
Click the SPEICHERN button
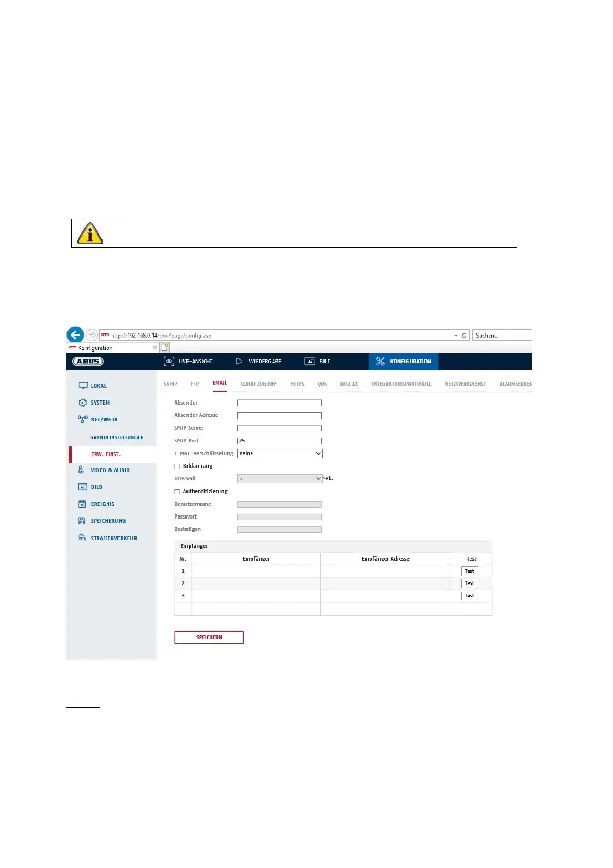tap(209, 637)
